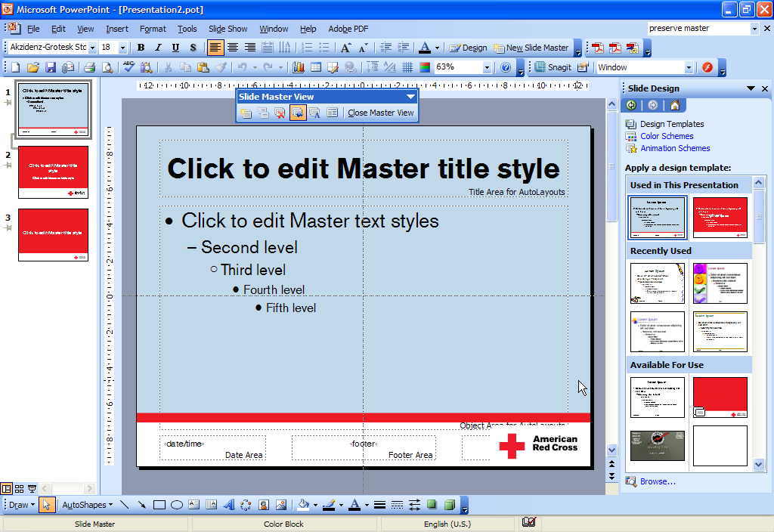Click the Insert Diagram icon
Viewport: 774px width, 532px height.
pyautogui.click(x=246, y=504)
